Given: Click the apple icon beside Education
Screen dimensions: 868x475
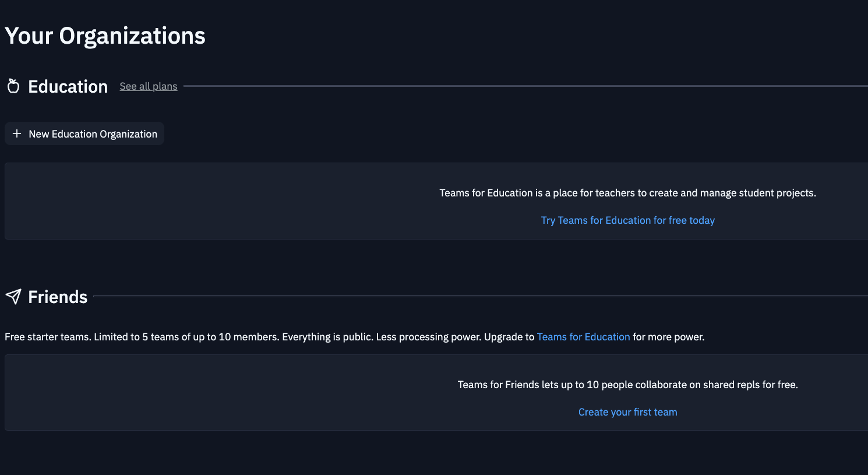Looking at the screenshot, I should [13, 86].
